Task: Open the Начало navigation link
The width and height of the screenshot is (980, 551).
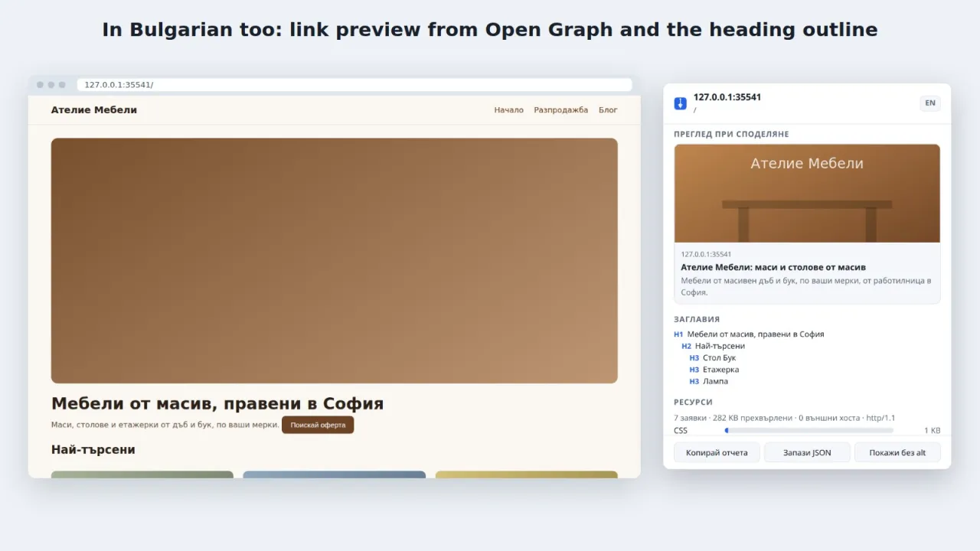Action: [x=509, y=110]
